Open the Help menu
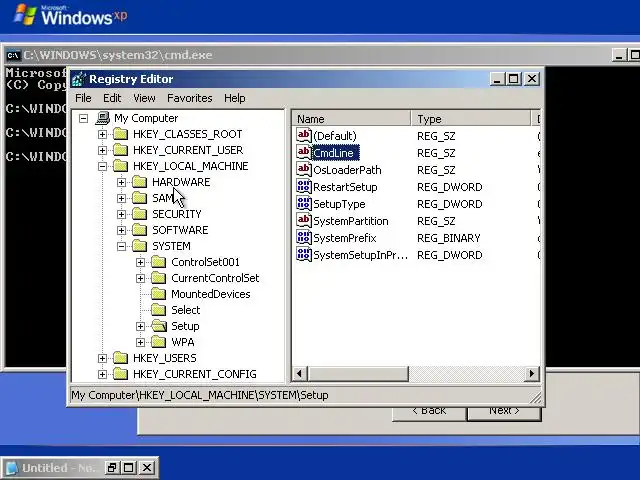The image size is (640, 480). point(235,98)
